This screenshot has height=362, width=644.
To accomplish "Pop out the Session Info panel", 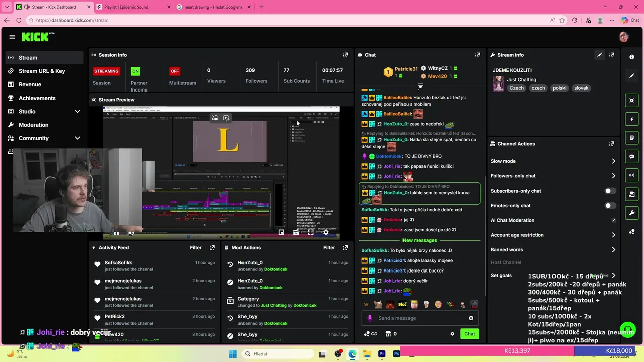I will [x=345, y=55].
